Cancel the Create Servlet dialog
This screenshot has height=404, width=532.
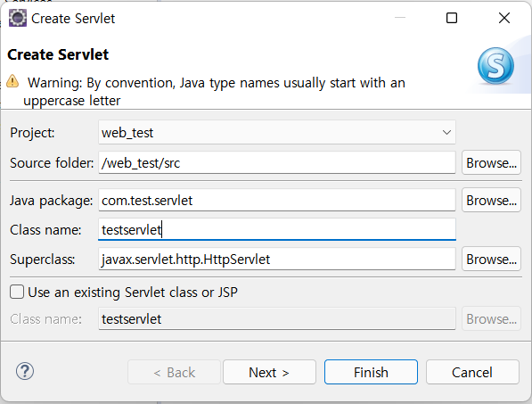pos(472,372)
